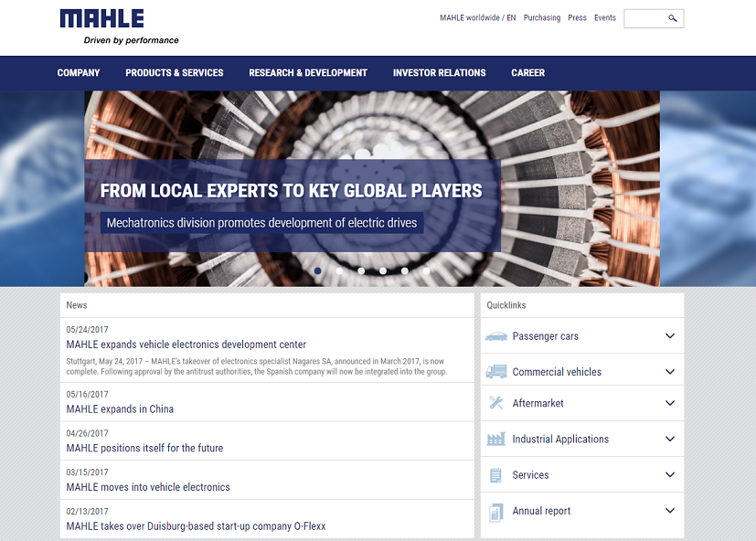This screenshot has width=756, height=541.
Task: Open 'MAHLE positions itself for the future'
Action: [144, 448]
